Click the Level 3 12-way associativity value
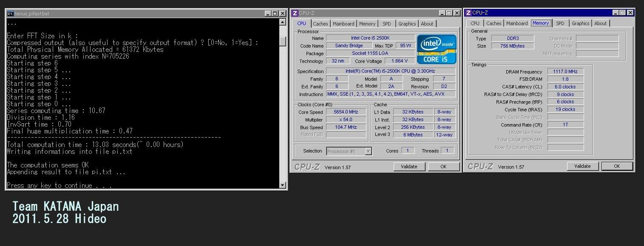 pos(444,135)
